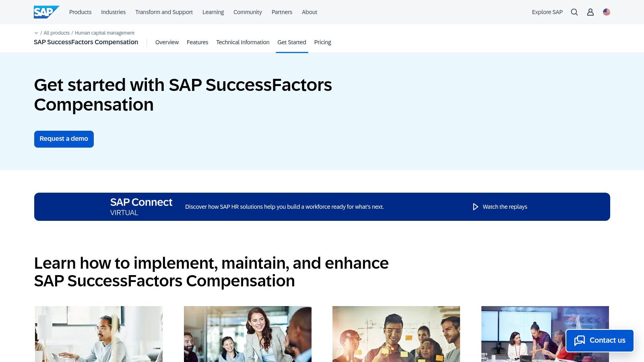This screenshot has height=362, width=644.
Task: Open the Products menu
Action: coord(80,12)
